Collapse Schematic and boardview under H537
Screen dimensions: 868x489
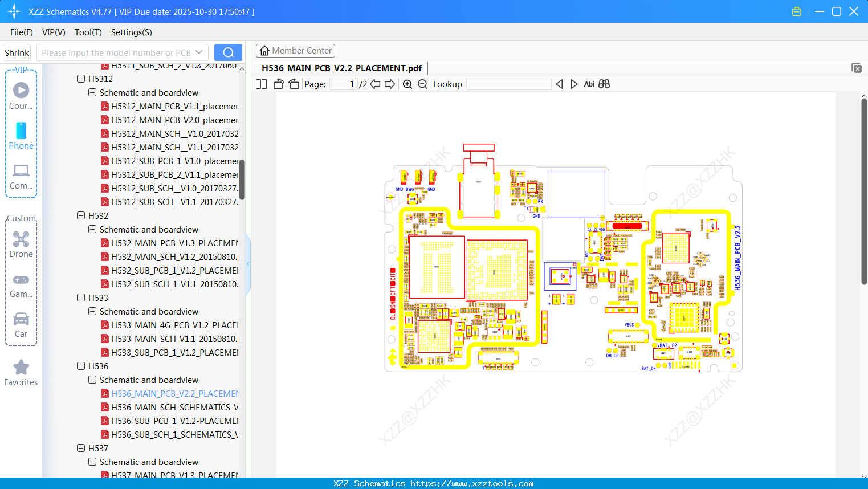click(x=92, y=462)
